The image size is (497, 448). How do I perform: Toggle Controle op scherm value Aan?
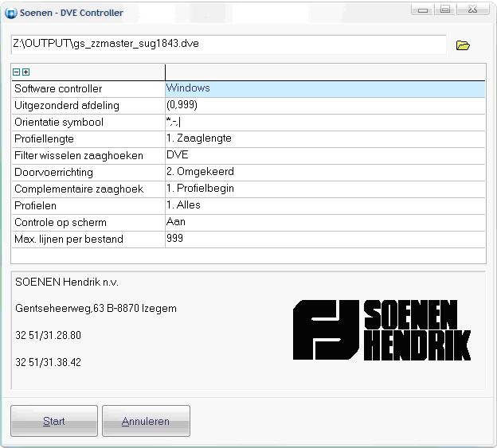[x=325, y=223]
